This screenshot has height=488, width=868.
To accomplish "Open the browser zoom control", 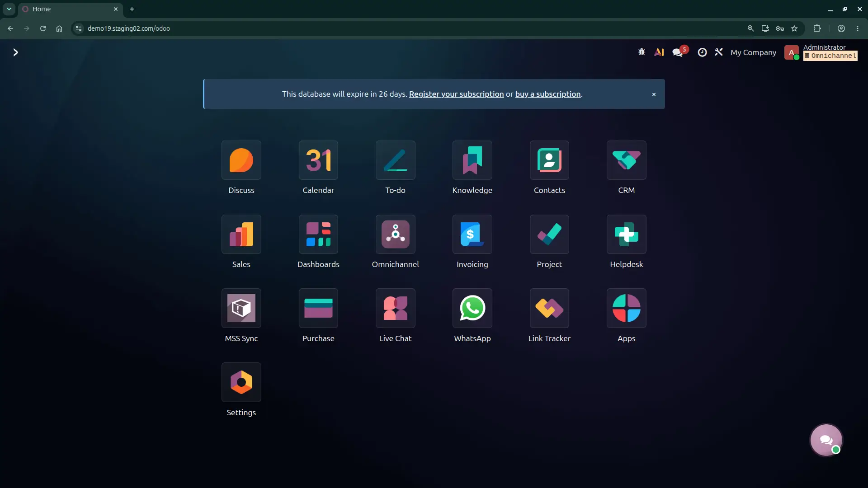I will tap(751, 28).
